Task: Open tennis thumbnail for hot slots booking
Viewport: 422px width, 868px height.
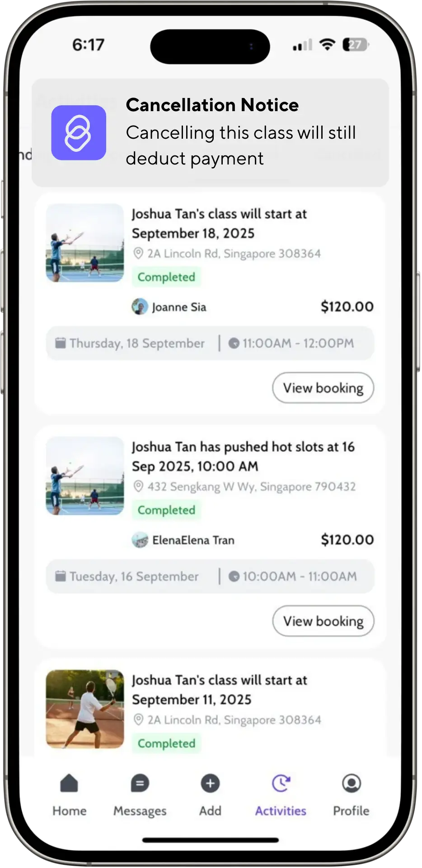Action: coord(85,476)
